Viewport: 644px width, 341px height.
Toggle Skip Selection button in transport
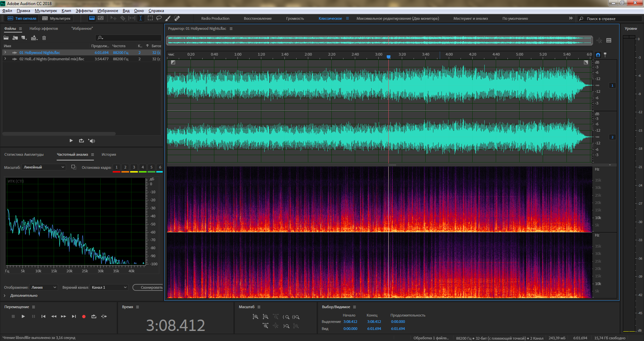(104, 316)
